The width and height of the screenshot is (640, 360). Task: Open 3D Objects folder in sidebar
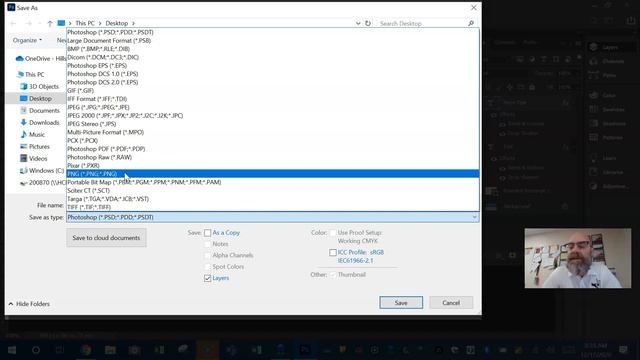(39, 87)
